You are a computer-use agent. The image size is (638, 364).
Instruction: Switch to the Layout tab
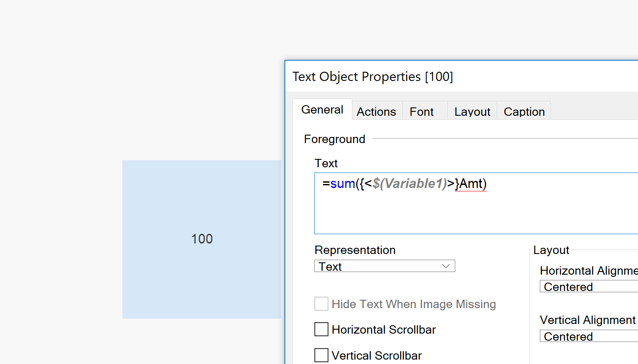point(472,111)
